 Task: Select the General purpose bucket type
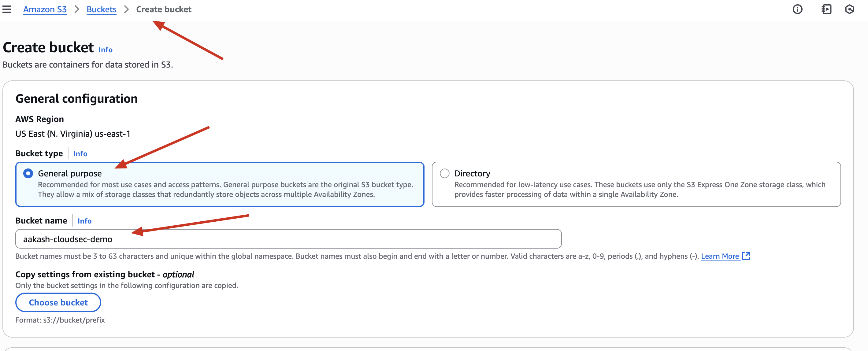[x=28, y=173]
